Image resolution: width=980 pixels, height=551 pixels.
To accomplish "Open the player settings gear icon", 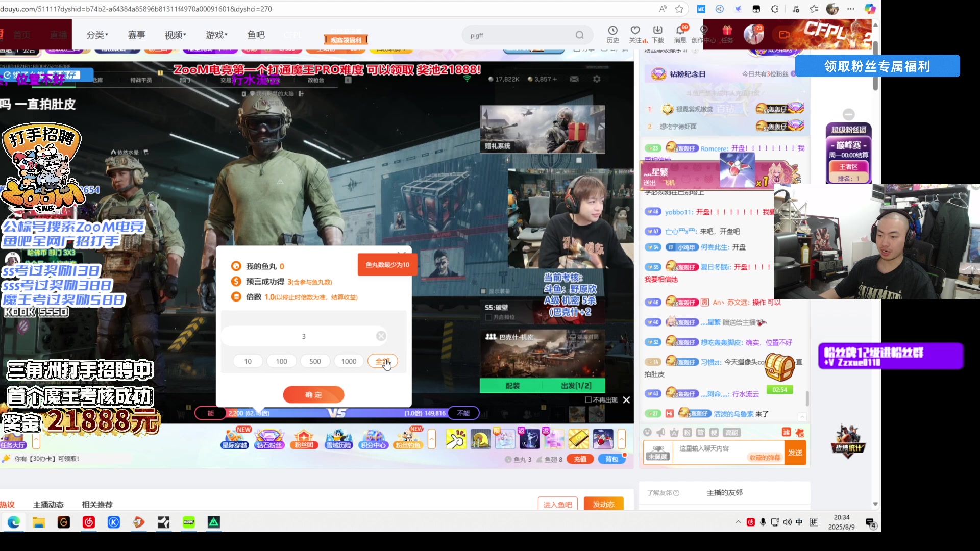I will 596,79.
